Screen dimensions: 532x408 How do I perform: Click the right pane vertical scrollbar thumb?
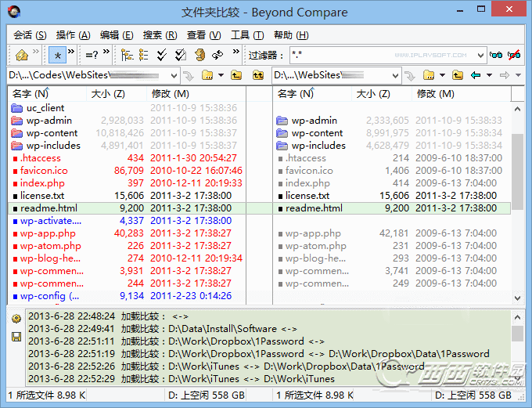517,172
